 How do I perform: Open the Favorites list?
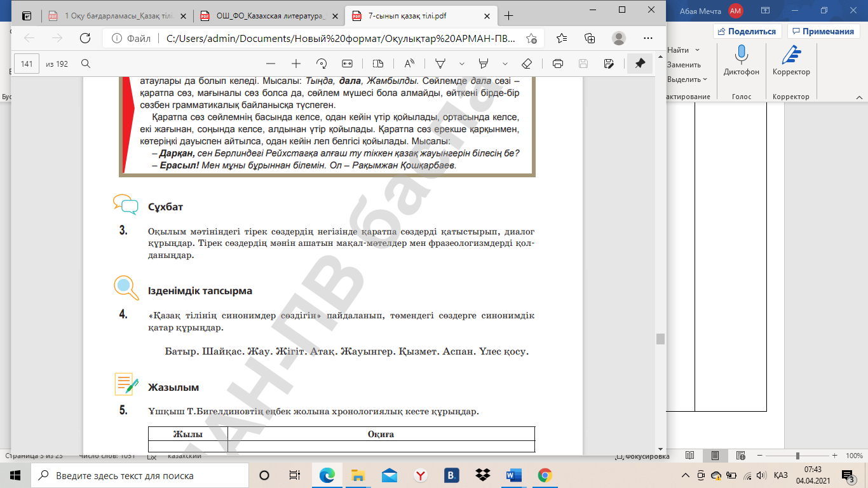click(x=561, y=38)
